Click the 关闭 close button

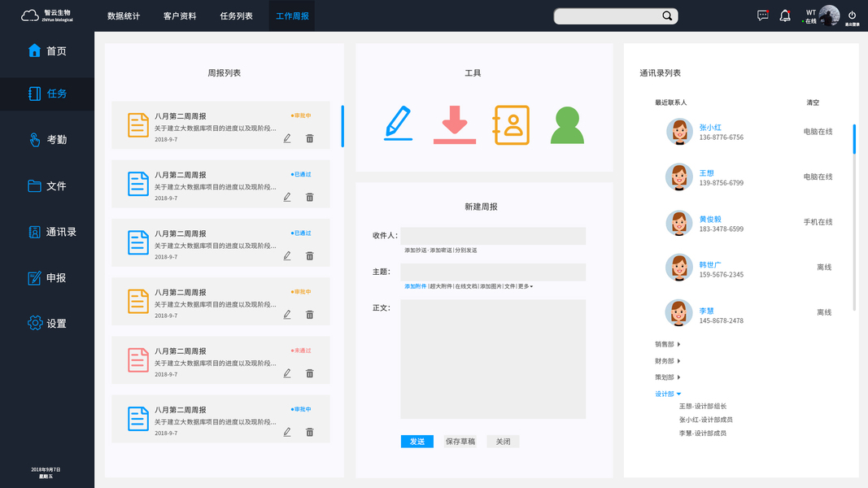[503, 442]
